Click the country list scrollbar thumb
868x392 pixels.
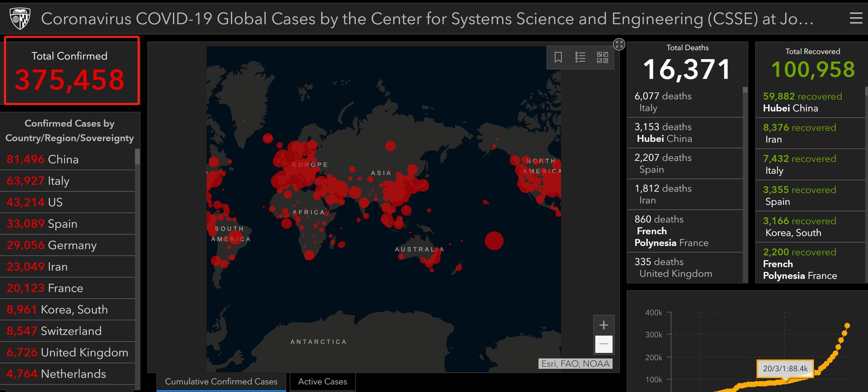(x=137, y=156)
